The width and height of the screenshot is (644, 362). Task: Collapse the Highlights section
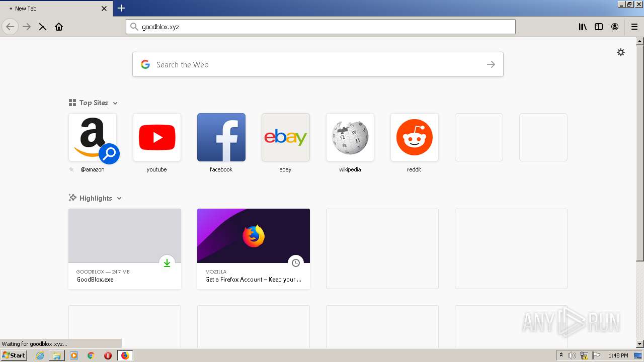tap(119, 199)
